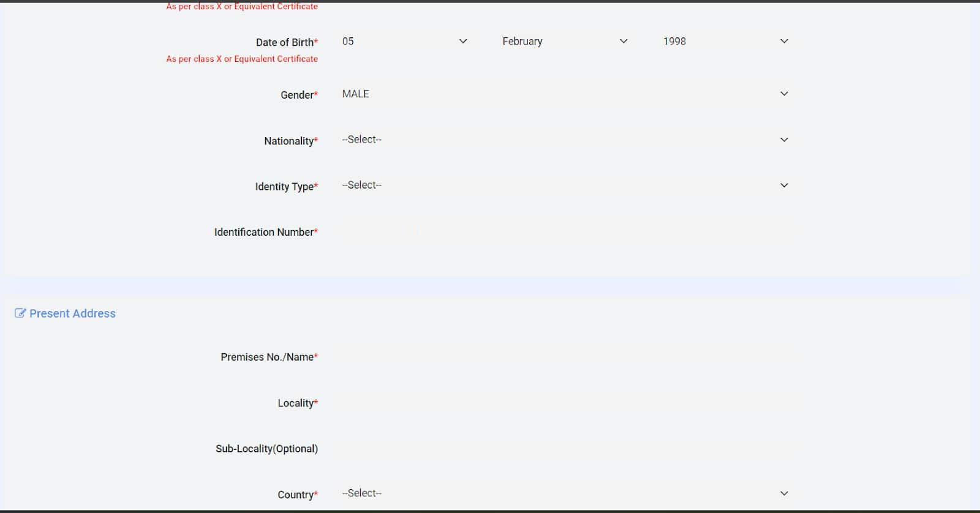Click the Sub-Locality optional input field

pos(565,448)
